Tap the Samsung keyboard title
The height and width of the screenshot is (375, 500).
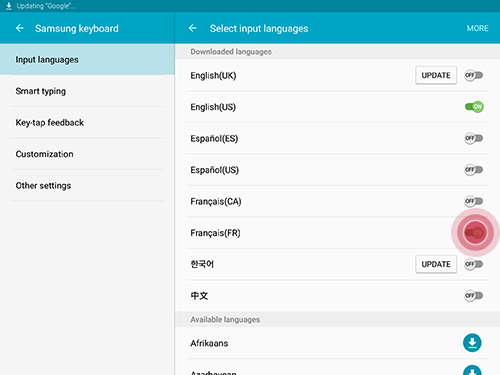[77, 28]
